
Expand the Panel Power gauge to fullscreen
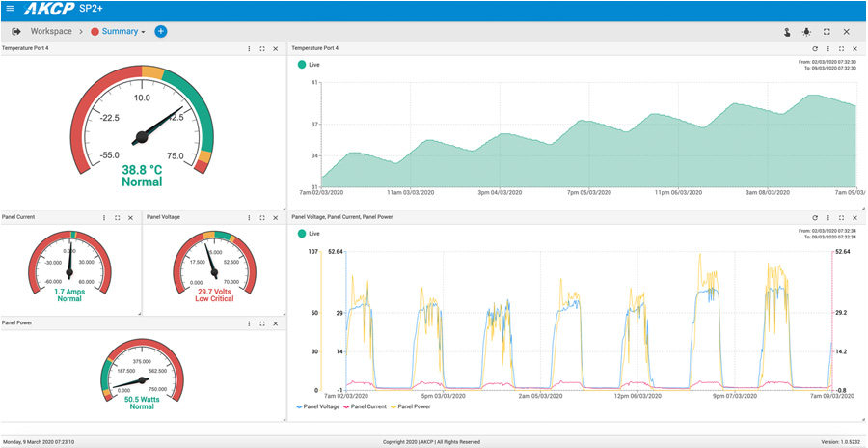click(262, 324)
